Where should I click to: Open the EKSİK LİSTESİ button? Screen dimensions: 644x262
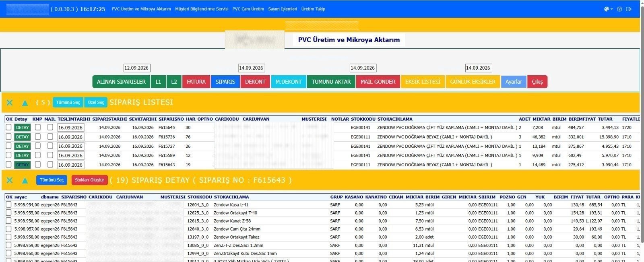click(x=423, y=82)
